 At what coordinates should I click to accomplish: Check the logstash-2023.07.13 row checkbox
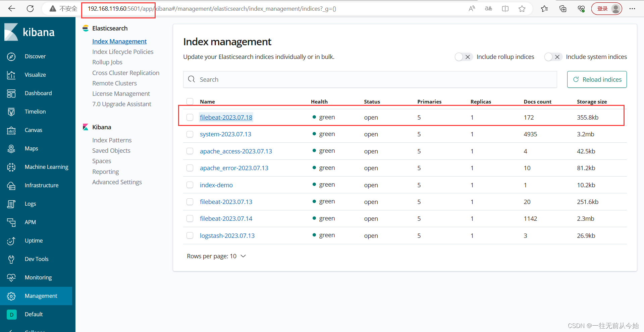[190, 236]
